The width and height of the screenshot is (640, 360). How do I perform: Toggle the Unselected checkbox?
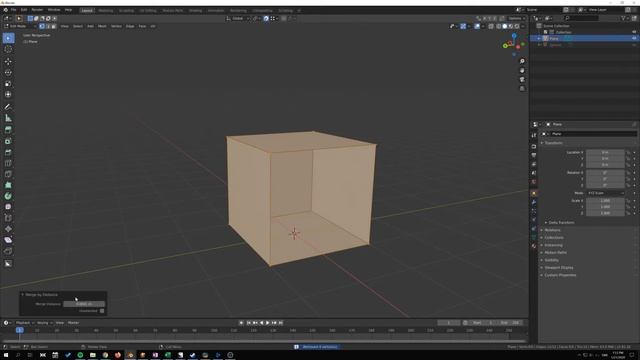[x=102, y=311]
